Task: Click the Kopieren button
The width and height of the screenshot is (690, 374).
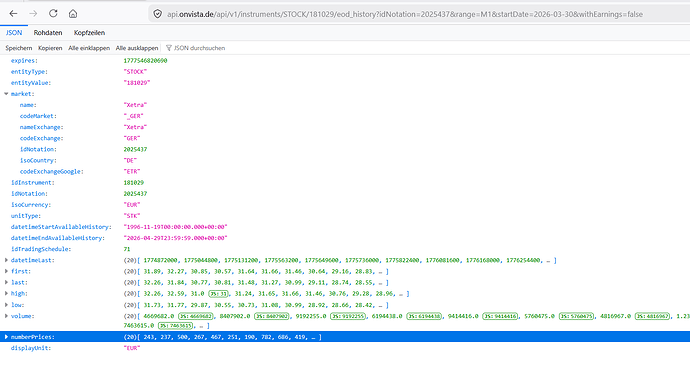Action: coord(50,48)
